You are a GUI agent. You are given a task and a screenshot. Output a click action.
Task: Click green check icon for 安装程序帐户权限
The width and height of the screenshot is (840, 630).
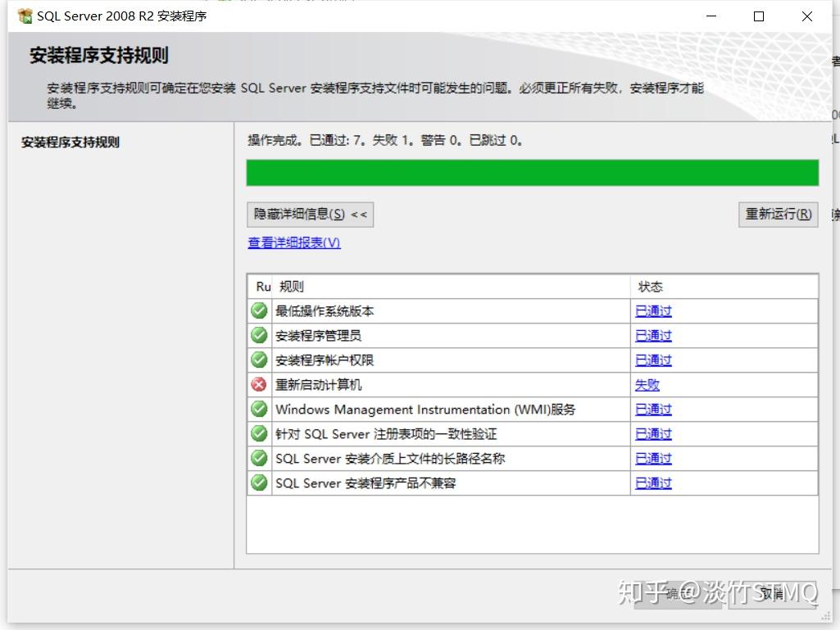click(259, 360)
